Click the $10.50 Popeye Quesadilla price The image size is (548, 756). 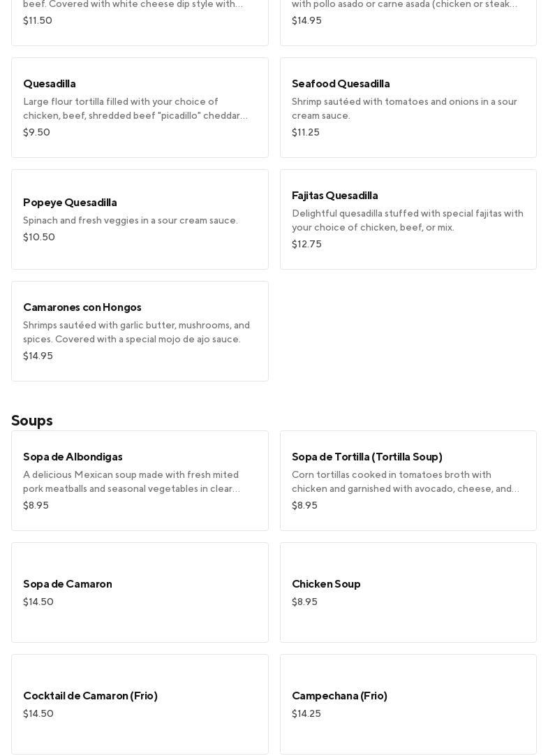(39, 237)
